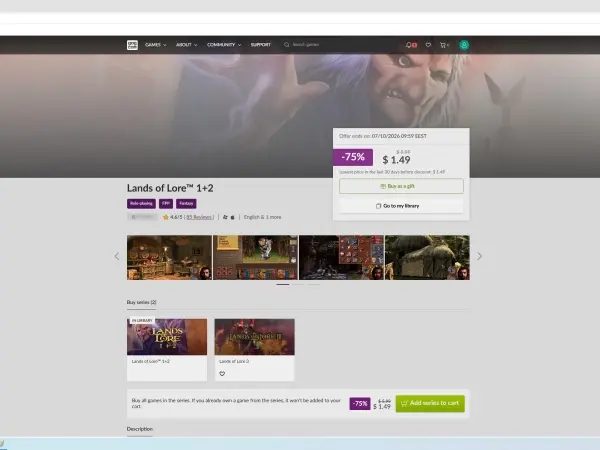Image resolution: width=600 pixels, height=450 pixels.
Task: Click the Buy as a gift button
Action: coord(401,186)
